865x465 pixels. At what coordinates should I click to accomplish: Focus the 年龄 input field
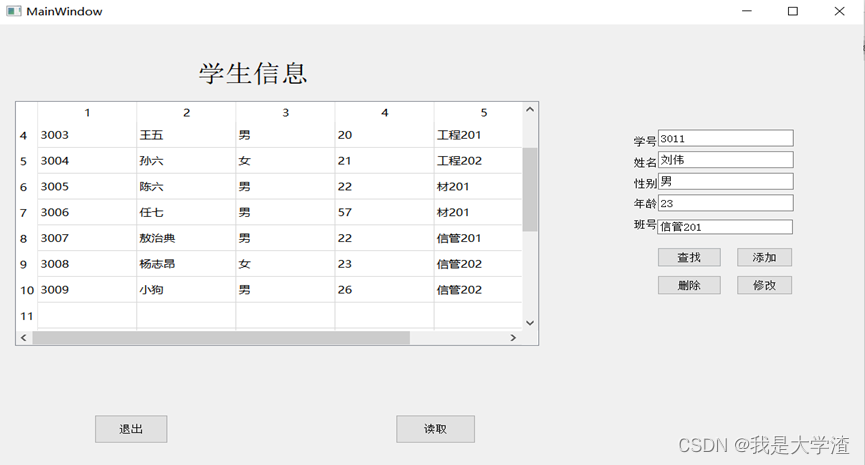[x=725, y=203]
